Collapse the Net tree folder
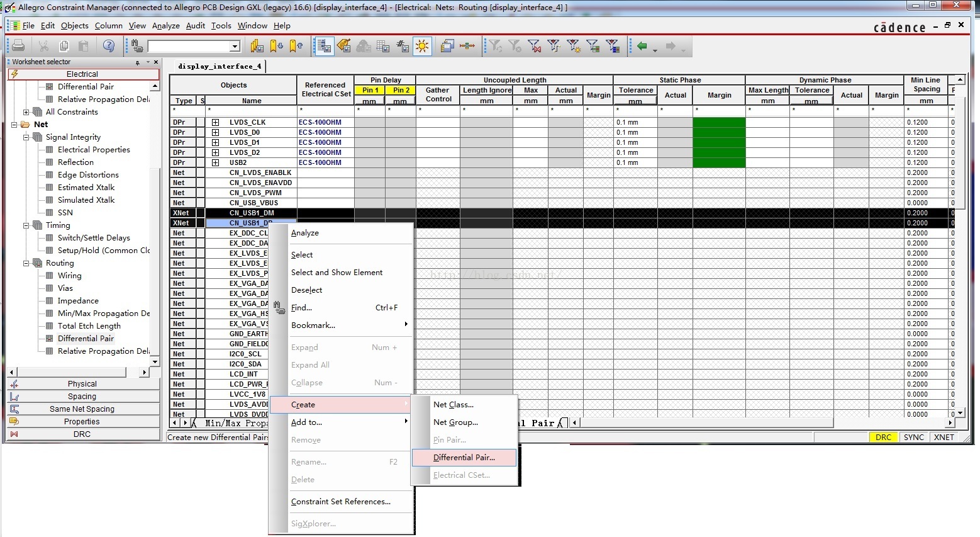The image size is (980, 537). tap(14, 125)
